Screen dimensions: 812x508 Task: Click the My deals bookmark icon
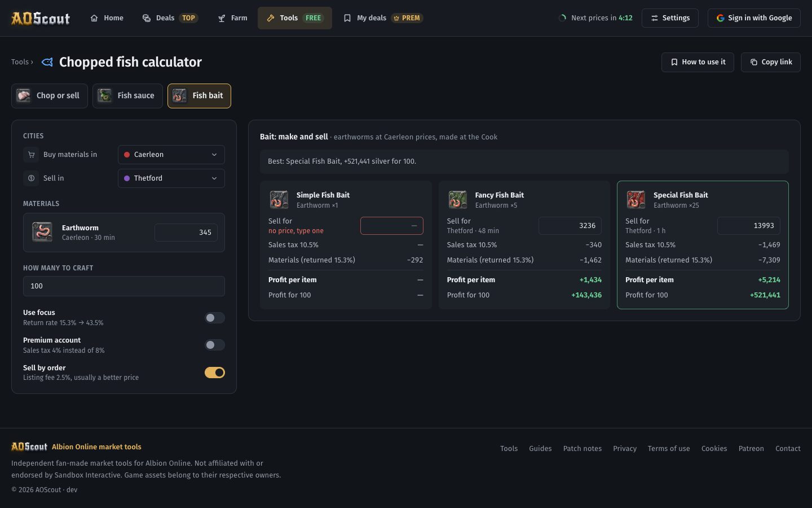347,18
